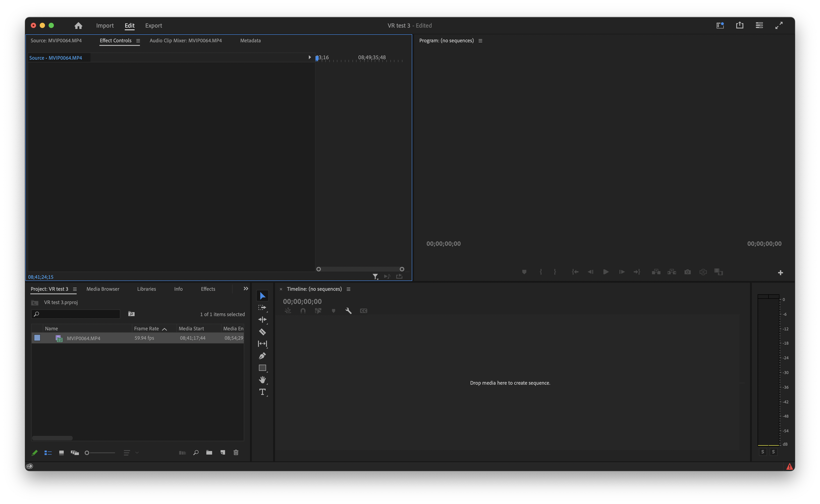The width and height of the screenshot is (820, 504).
Task: Select the Razor tool
Action: [262, 332]
